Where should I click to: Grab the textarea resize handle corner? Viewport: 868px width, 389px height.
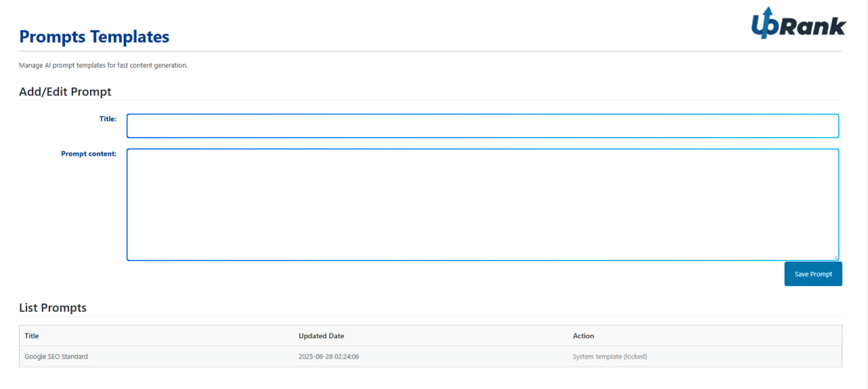[x=835, y=257]
